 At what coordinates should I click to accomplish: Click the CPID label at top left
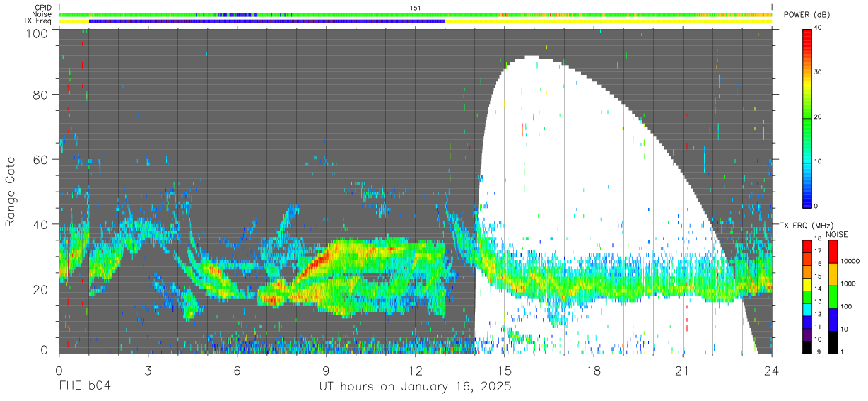[x=44, y=7]
